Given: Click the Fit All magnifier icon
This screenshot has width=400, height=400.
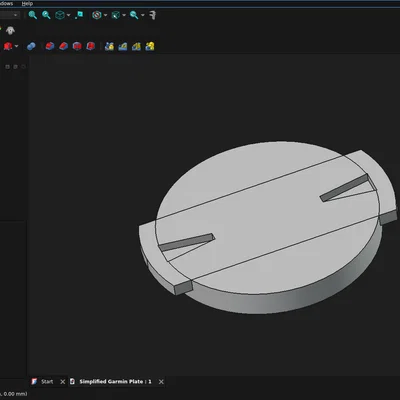Looking at the screenshot, I should [x=33, y=15].
